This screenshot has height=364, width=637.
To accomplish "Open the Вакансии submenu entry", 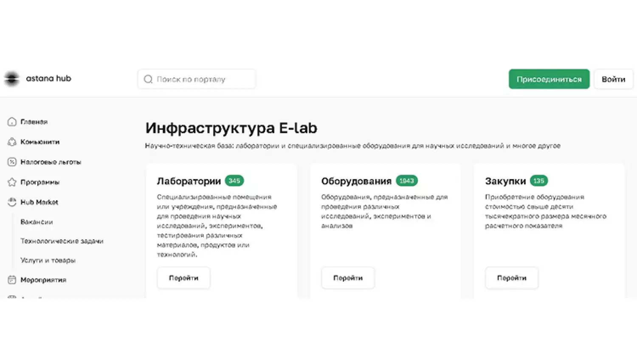I will point(37,222).
